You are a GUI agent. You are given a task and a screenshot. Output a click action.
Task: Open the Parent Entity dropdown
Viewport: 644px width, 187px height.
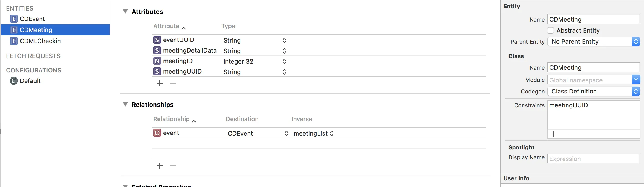point(593,41)
